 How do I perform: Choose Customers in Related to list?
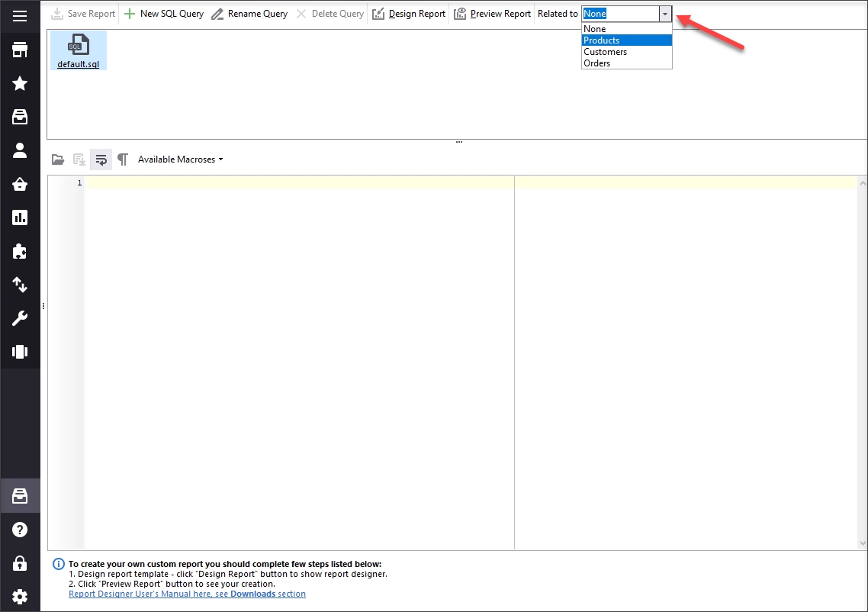pos(627,52)
